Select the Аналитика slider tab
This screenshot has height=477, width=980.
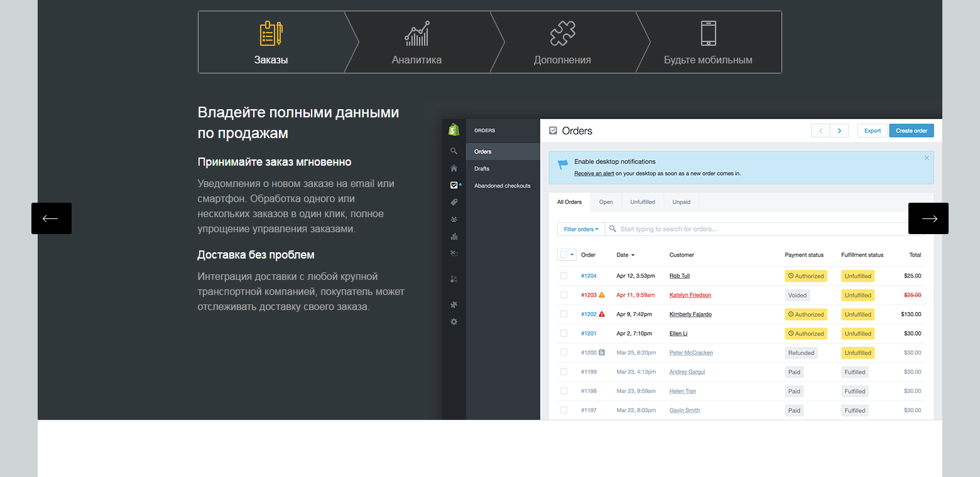[x=416, y=42]
